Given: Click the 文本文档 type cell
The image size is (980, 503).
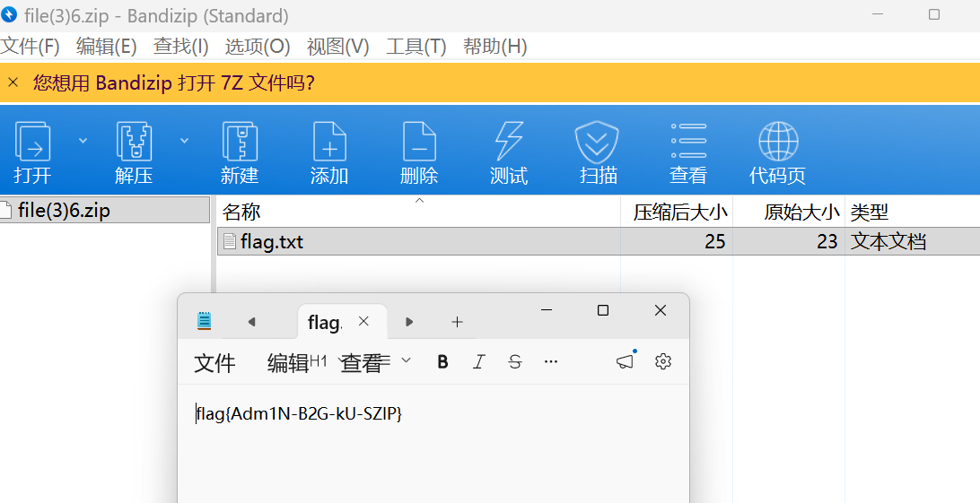Looking at the screenshot, I should pos(888,241).
